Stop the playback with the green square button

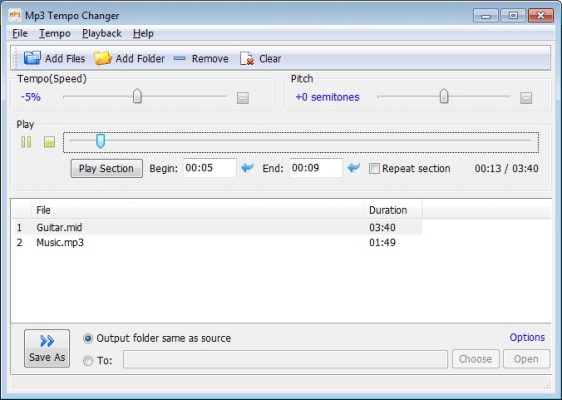[49, 142]
